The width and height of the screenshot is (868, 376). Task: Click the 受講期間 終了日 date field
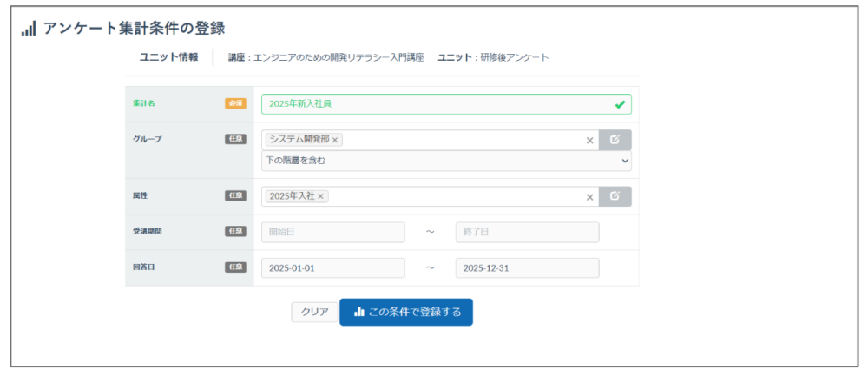point(527,232)
